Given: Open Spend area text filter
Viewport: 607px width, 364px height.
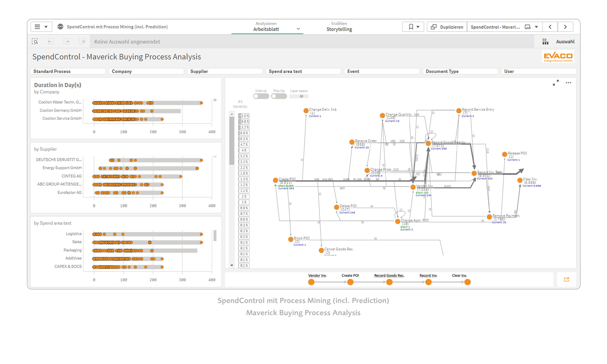Looking at the screenshot, I should pos(303,71).
